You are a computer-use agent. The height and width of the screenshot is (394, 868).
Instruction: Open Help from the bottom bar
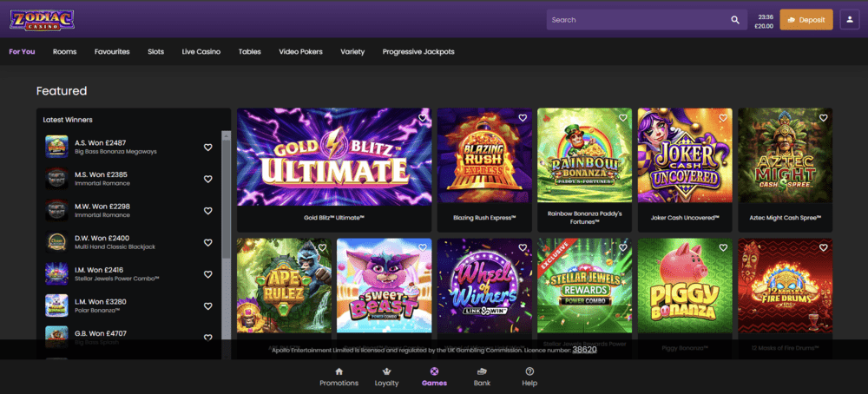click(529, 377)
